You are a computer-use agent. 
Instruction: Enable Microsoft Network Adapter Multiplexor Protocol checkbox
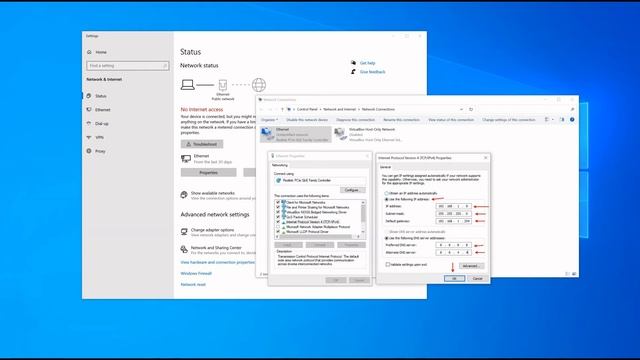(278, 227)
